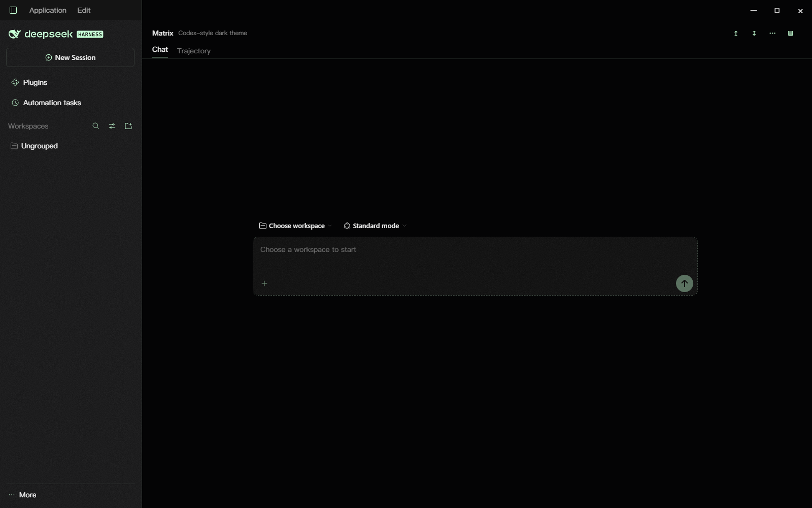The width and height of the screenshot is (812, 508).
Task: Open the header ellipsis options
Action: coord(772,34)
